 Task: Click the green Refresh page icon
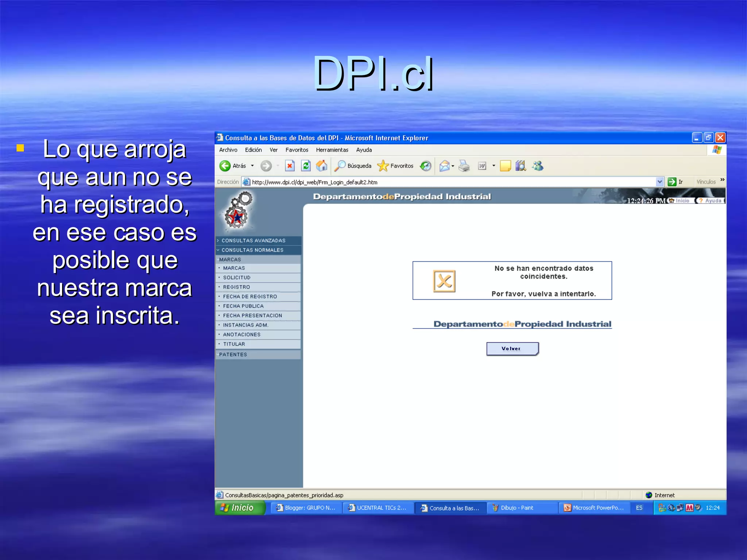coord(306,166)
